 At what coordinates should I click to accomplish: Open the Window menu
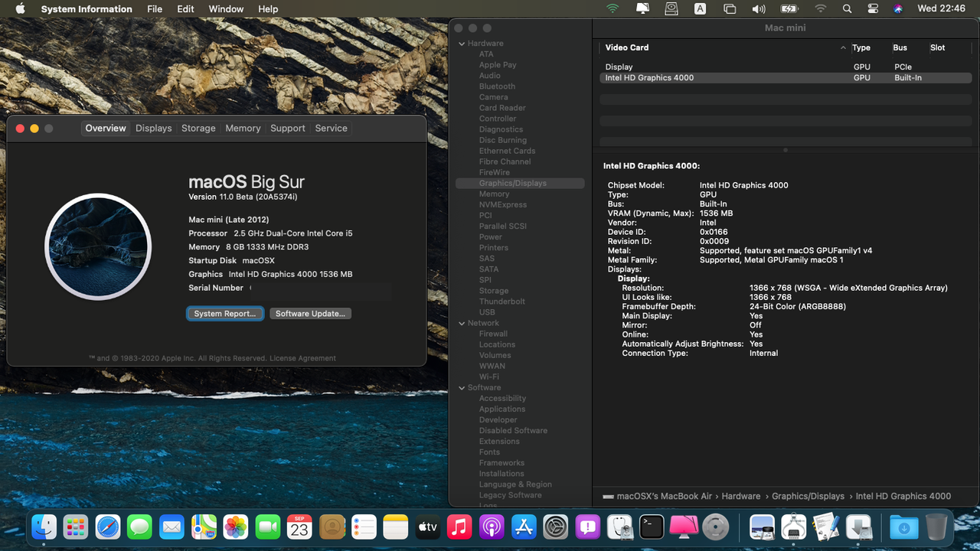pos(226,9)
